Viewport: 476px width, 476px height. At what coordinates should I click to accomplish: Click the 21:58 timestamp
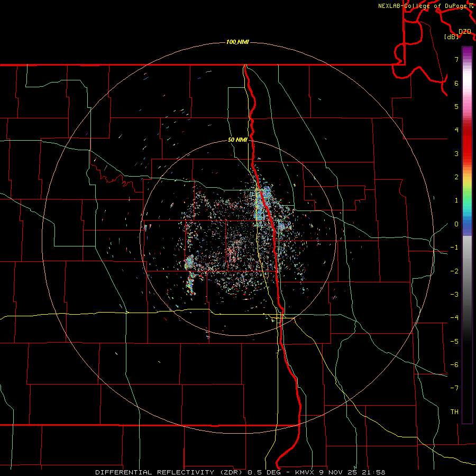pyautogui.click(x=372, y=472)
